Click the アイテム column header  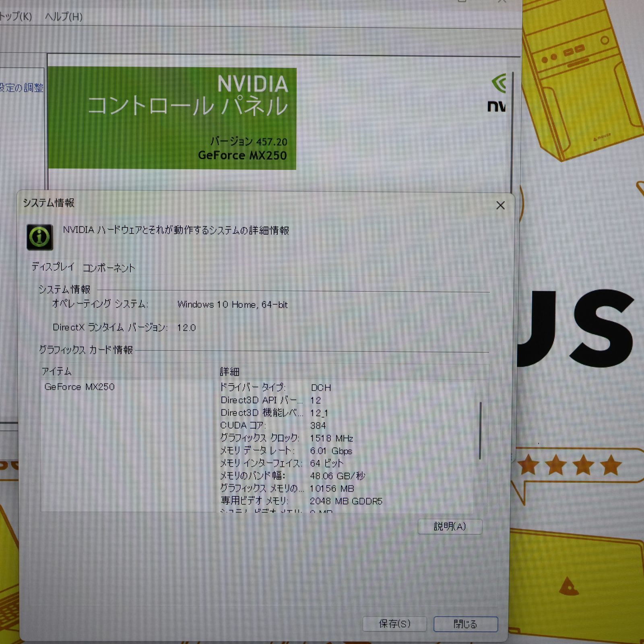click(x=57, y=372)
